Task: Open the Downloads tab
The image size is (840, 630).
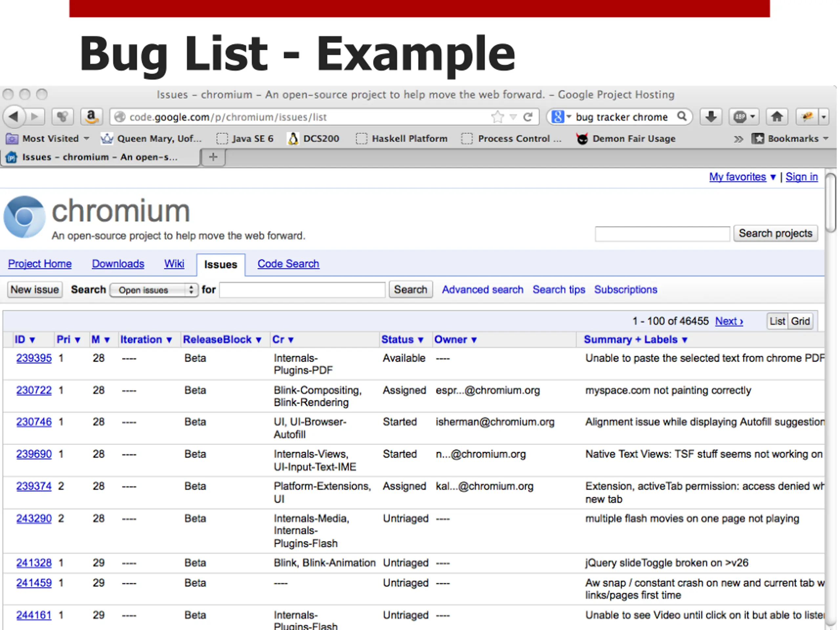Action: pyautogui.click(x=118, y=263)
